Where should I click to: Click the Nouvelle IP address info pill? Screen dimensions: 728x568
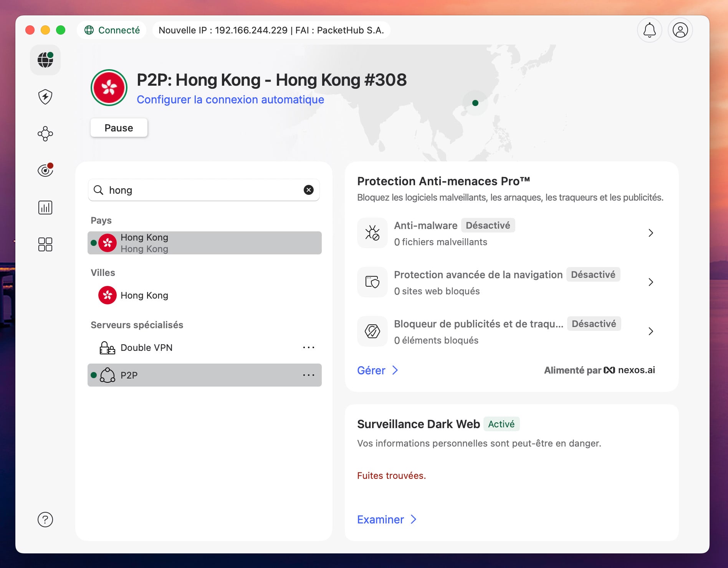[x=271, y=30]
